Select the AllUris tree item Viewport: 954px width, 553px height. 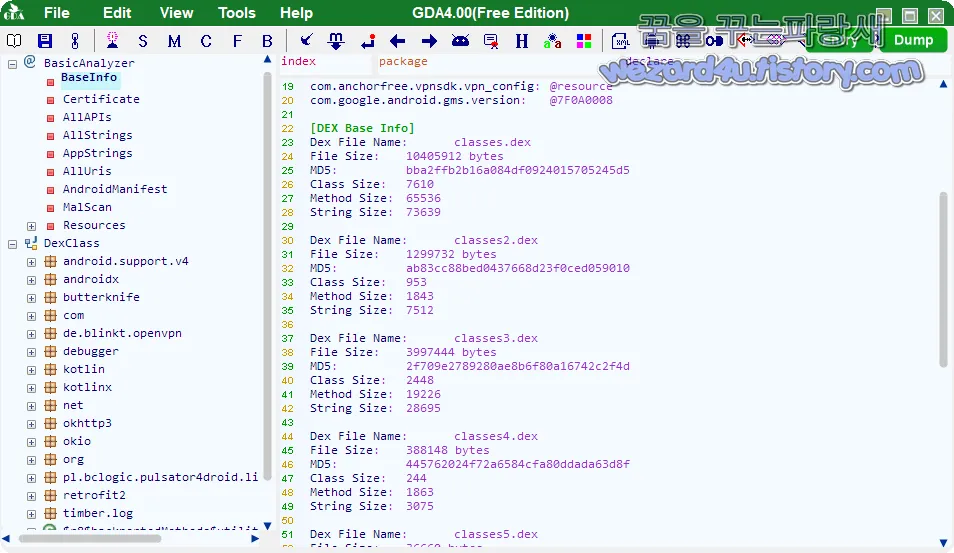pyautogui.click(x=87, y=171)
